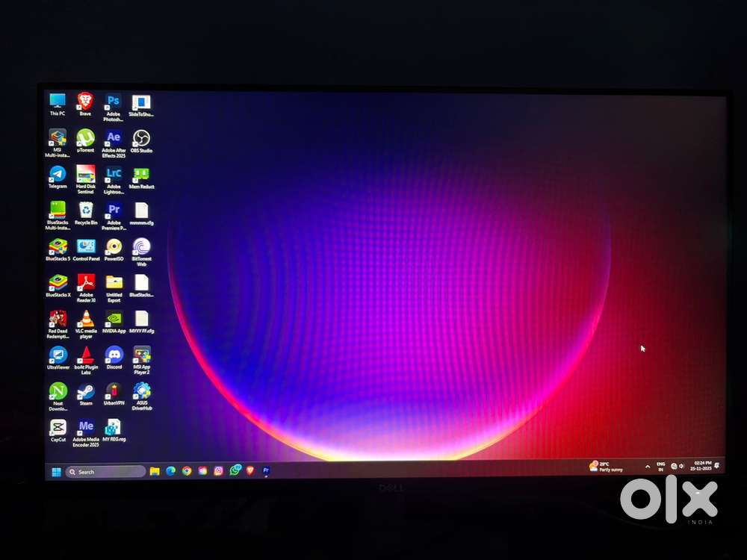Open Discord
Screen dimensions: 747x560
point(113,355)
